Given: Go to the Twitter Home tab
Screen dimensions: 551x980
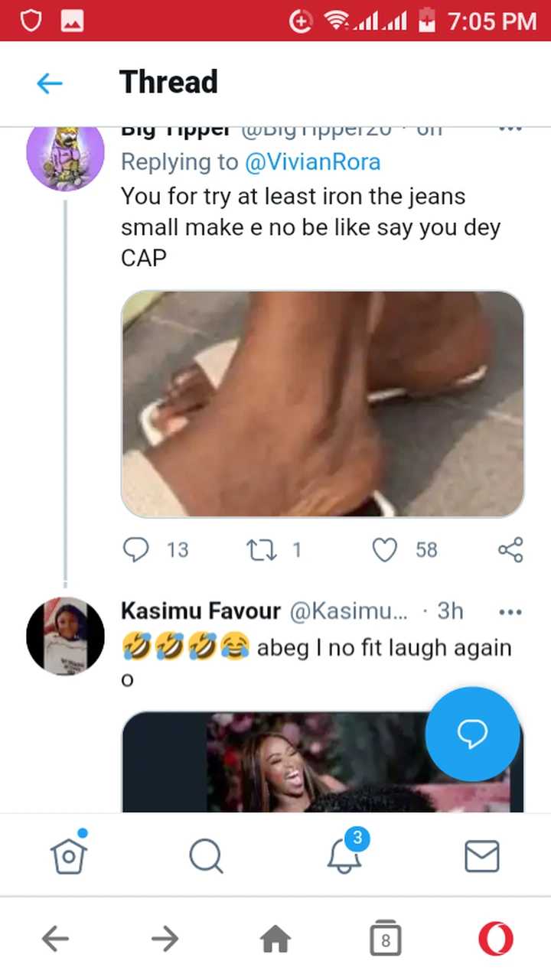Looking at the screenshot, I should pos(69,855).
